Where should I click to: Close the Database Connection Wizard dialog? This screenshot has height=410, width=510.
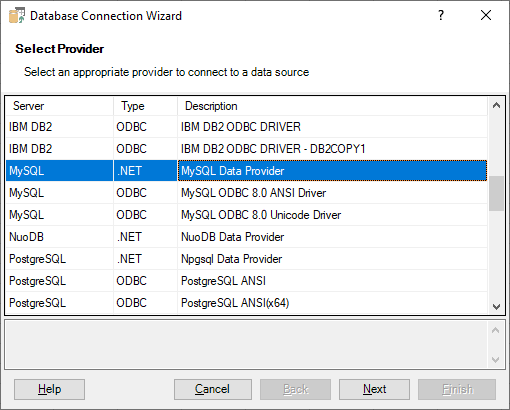click(486, 15)
